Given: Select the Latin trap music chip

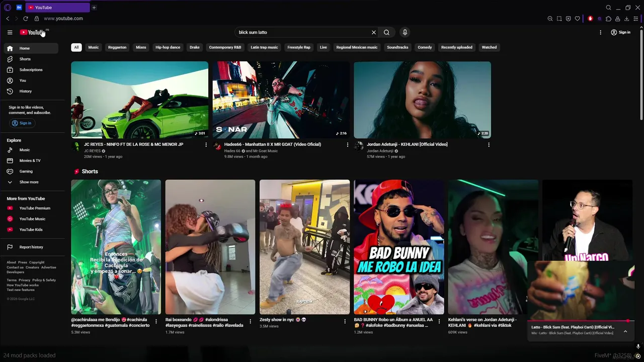Looking at the screenshot, I should coord(264,47).
